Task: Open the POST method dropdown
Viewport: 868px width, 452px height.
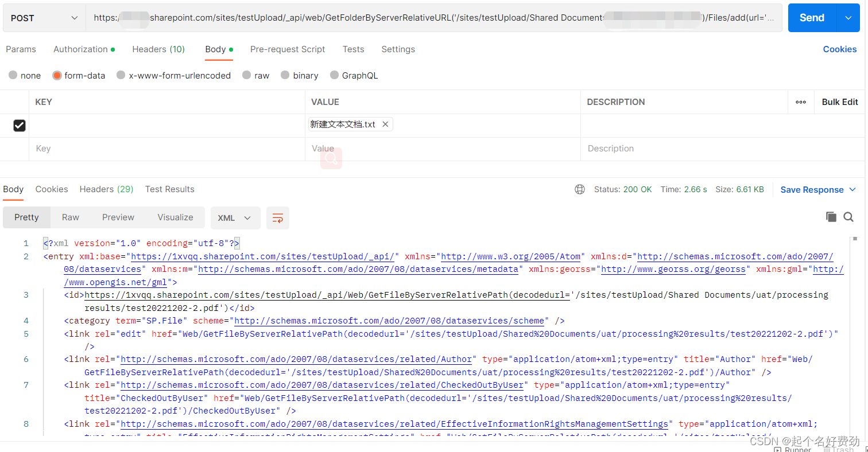Action: 44,18
